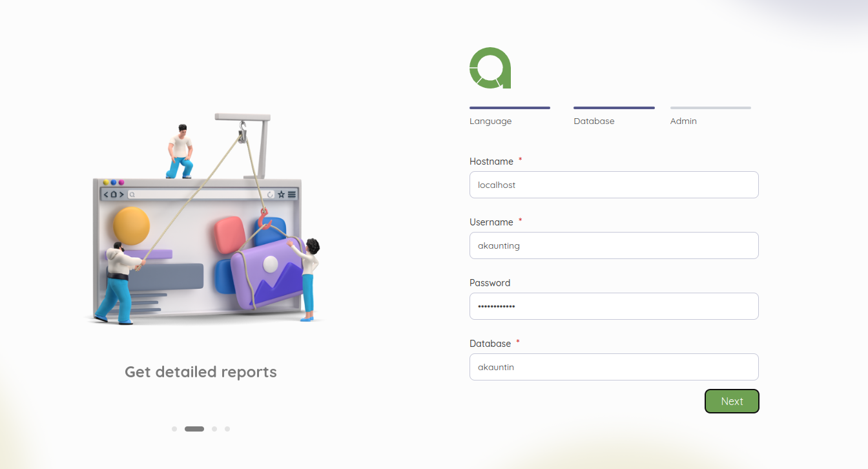Select the Language step label
Image resolution: width=868 pixels, height=469 pixels.
click(490, 121)
